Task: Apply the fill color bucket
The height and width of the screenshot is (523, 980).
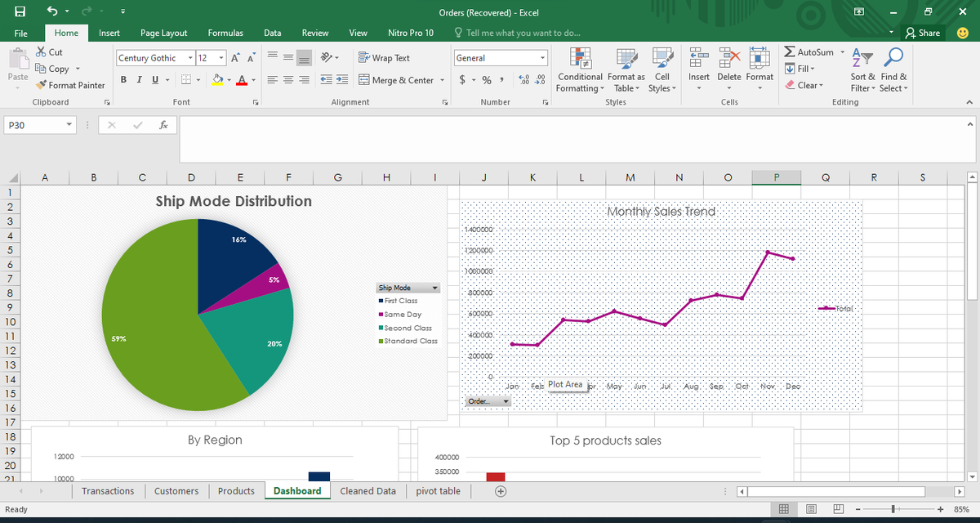Action: point(217,80)
